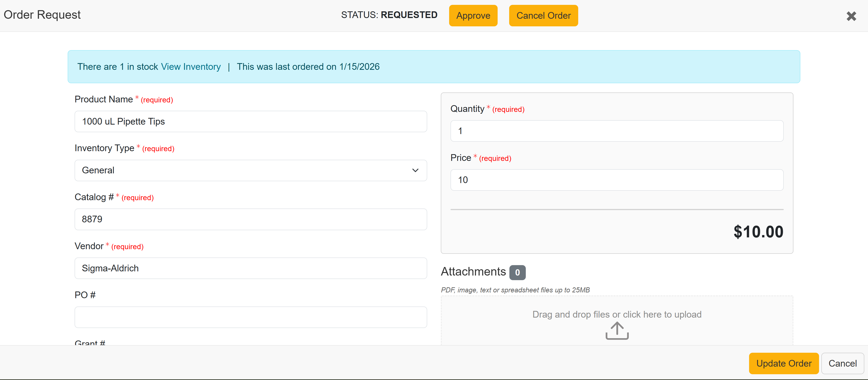Focus the Catalog # field with 8879
The height and width of the screenshot is (380, 868).
tap(250, 219)
